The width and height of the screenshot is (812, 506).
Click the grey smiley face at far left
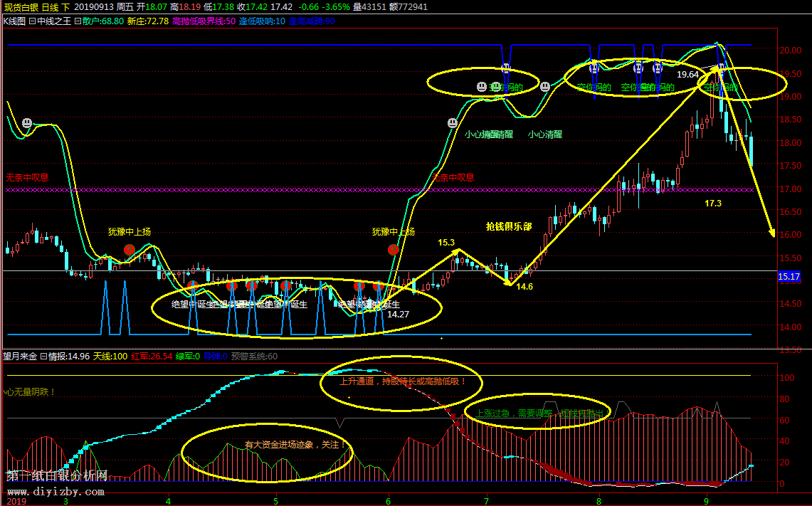coord(27,123)
